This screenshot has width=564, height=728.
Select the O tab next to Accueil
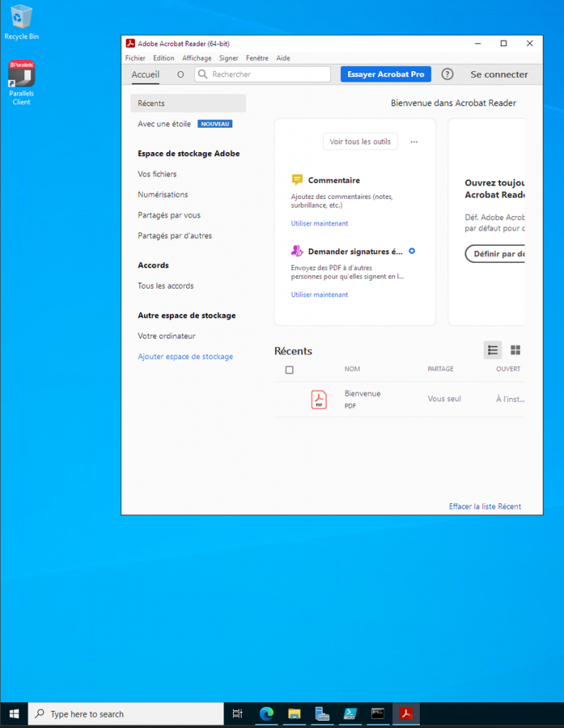[180, 74]
